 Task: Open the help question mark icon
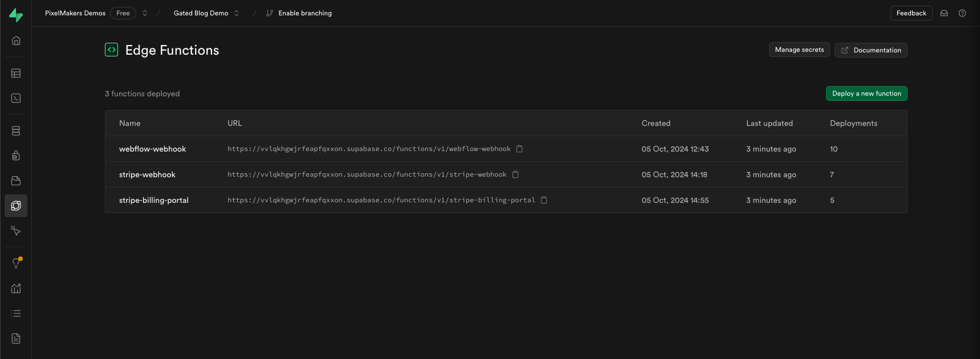(962, 13)
